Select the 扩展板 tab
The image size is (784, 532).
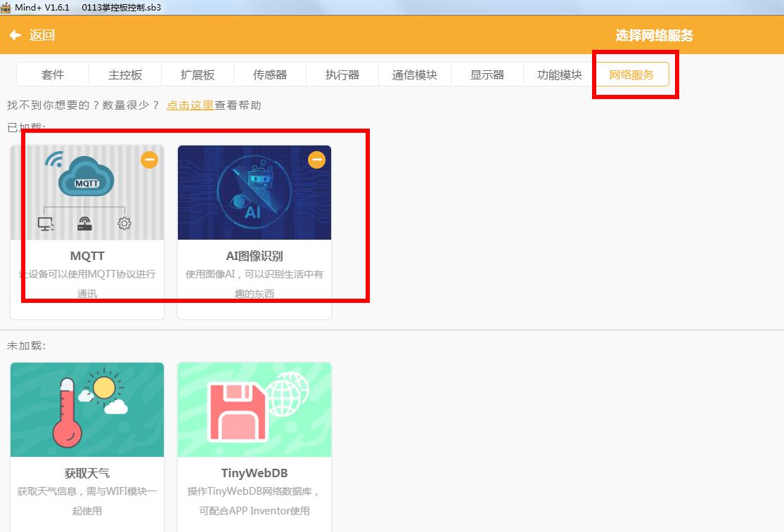click(198, 74)
